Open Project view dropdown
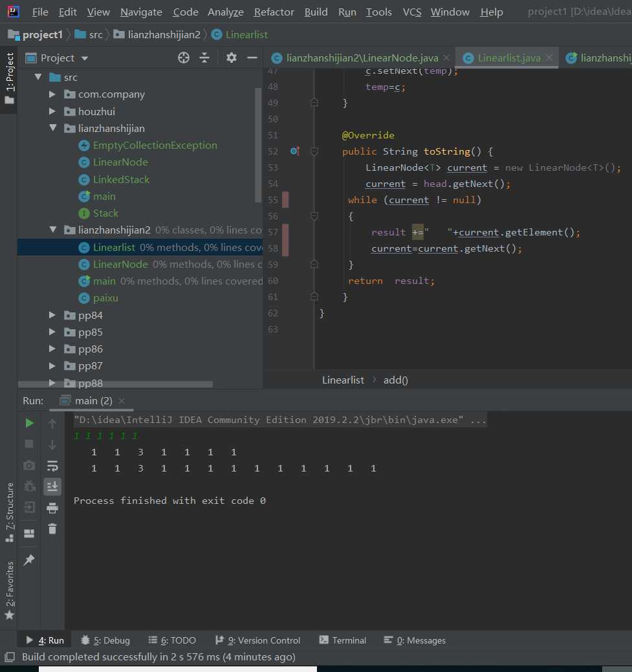This screenshot has height=672, width=632. coord(85,58)
